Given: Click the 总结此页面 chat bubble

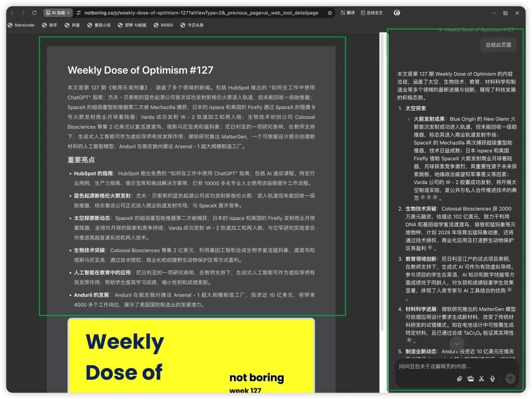Looking at the screenshot, I should (499, 45).
